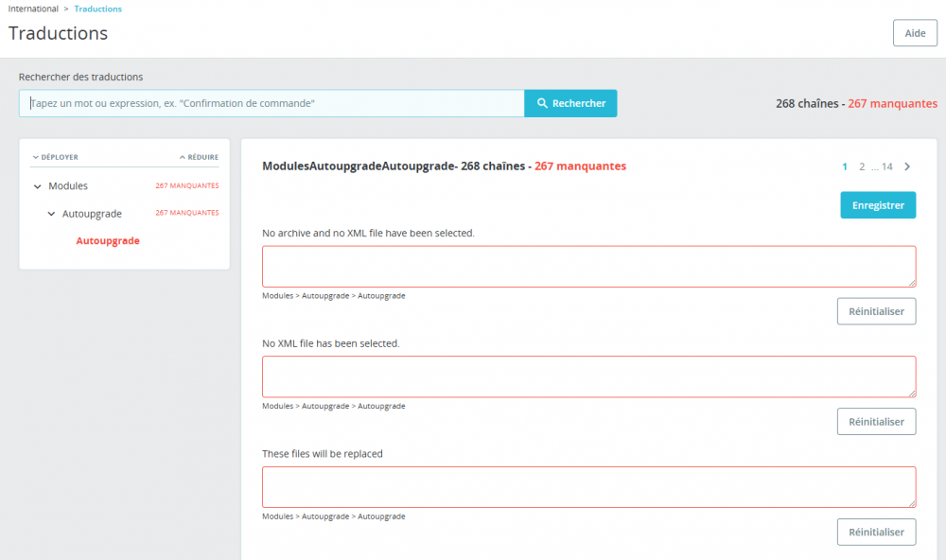Click textarea under 'These files will be replaced'

588,487
